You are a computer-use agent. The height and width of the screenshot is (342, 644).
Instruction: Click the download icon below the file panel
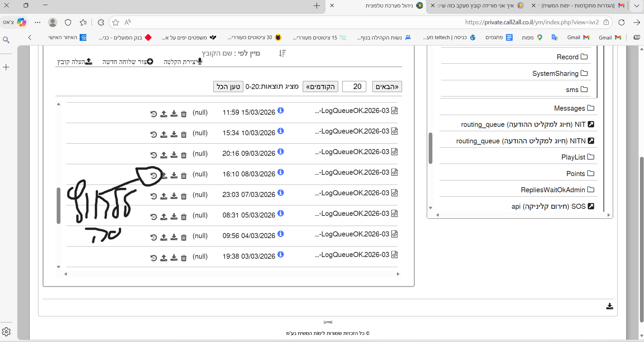tap(609, 306)
